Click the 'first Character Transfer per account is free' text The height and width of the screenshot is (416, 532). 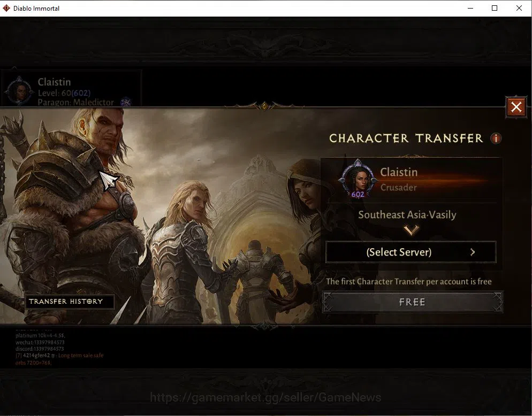(408, 281)
